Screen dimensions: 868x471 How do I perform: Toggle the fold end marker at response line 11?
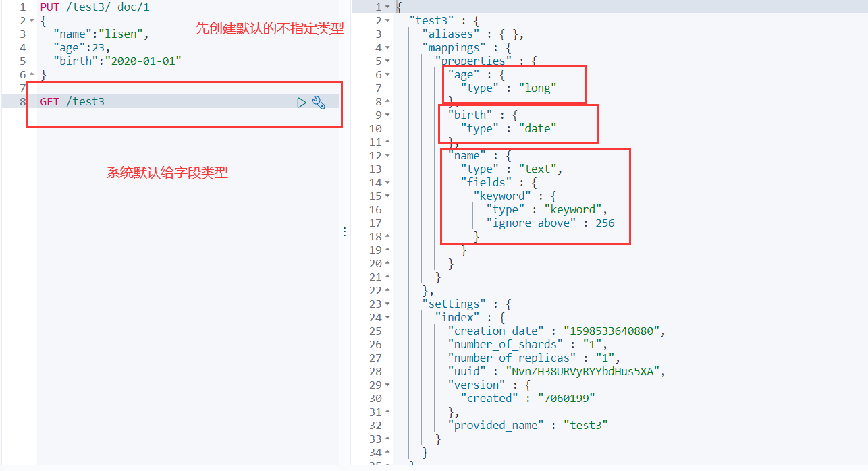(x=387, y=142)
